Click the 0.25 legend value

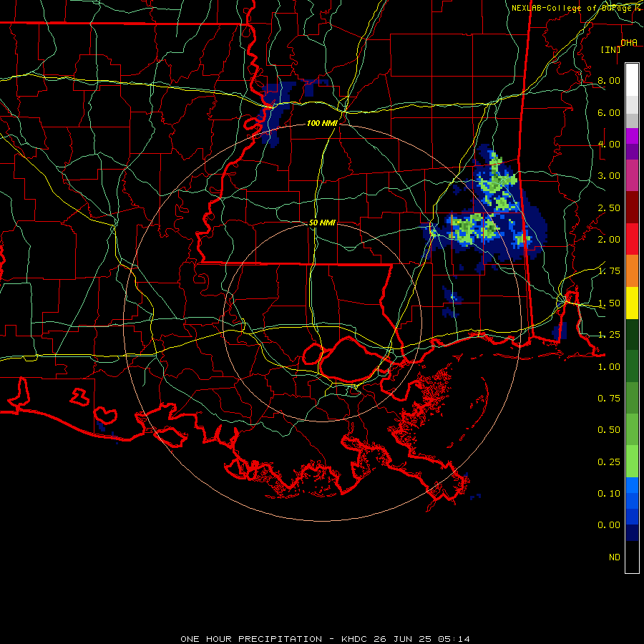(609, 462)
